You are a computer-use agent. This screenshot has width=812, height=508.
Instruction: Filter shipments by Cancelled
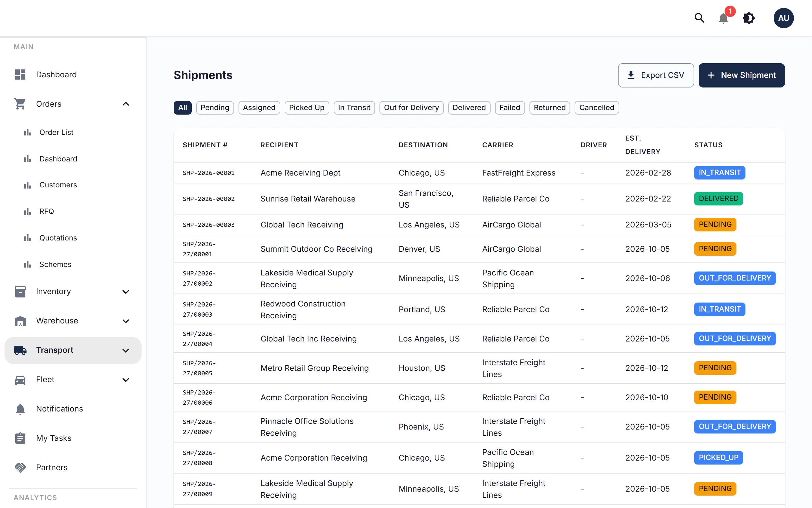pos(597,108)
